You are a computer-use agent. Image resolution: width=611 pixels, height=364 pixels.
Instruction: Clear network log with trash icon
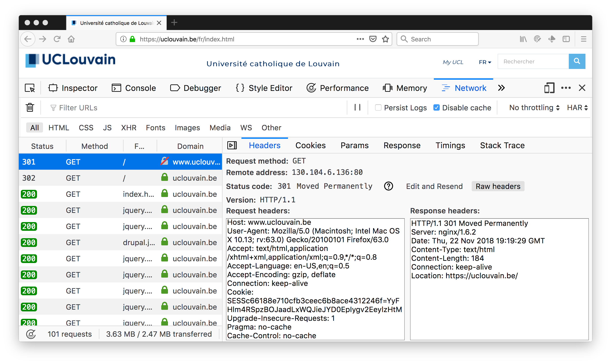pyautogui.click(x=30, y=107)
